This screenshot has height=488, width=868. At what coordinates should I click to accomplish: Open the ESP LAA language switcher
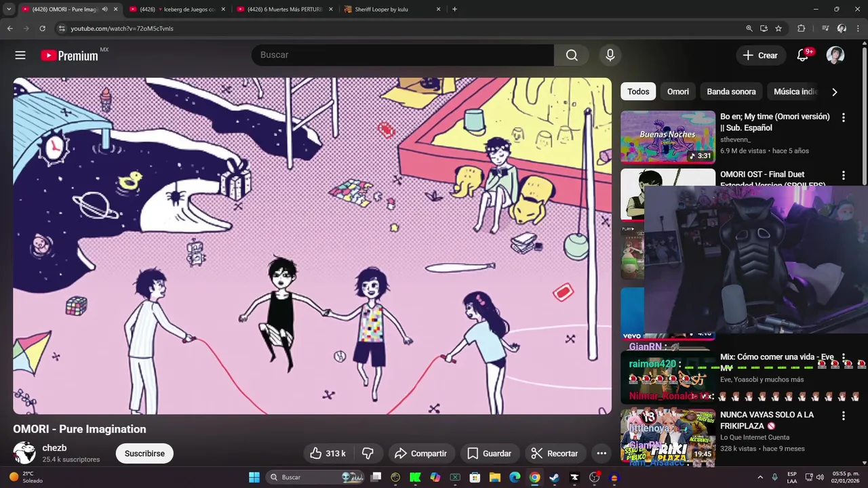tap(792, 477)
